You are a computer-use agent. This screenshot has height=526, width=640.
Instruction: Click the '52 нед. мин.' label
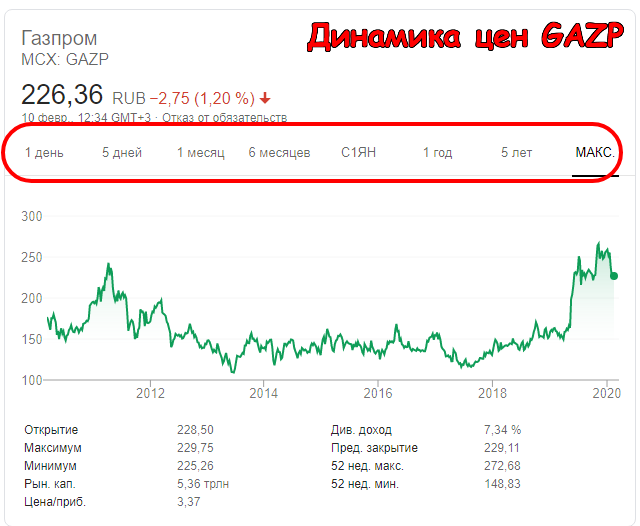pos(365,484)
